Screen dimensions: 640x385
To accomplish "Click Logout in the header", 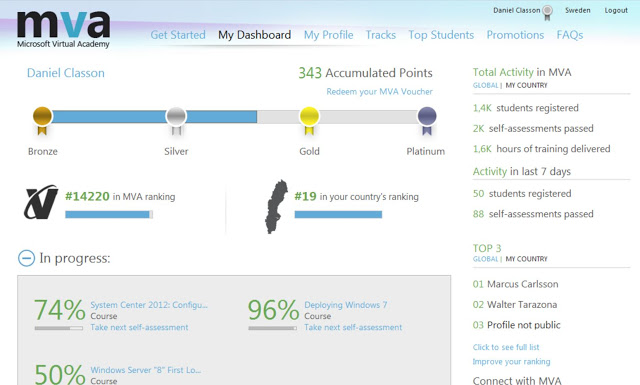I will tap(616, 10).
